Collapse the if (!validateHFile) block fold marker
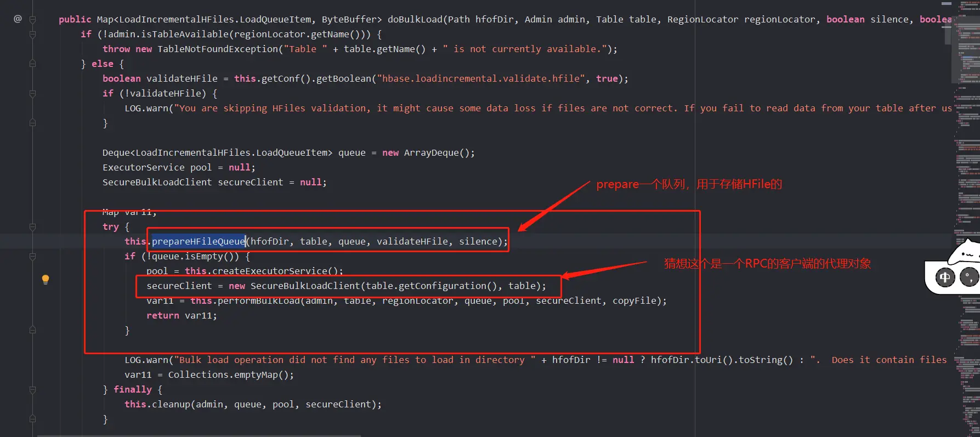Screen dimensions: 980x437 [32, 93]
